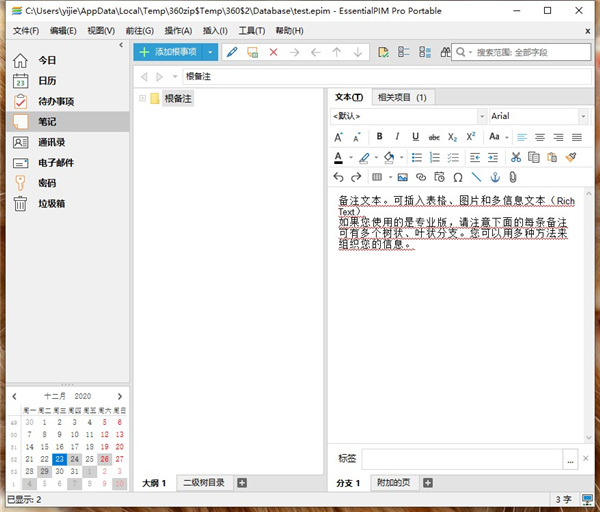
Task: Collapse the navigation sidebar
Action: coord(121,45)
